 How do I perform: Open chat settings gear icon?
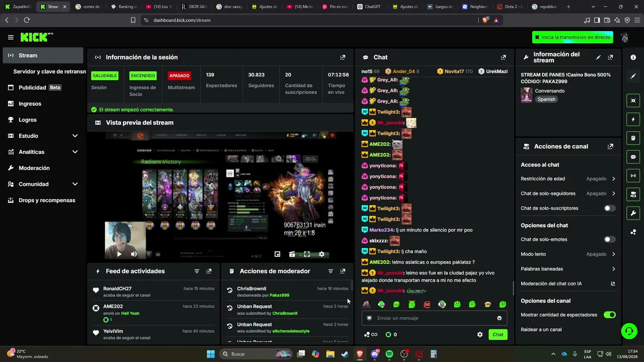tap(480, 334)
